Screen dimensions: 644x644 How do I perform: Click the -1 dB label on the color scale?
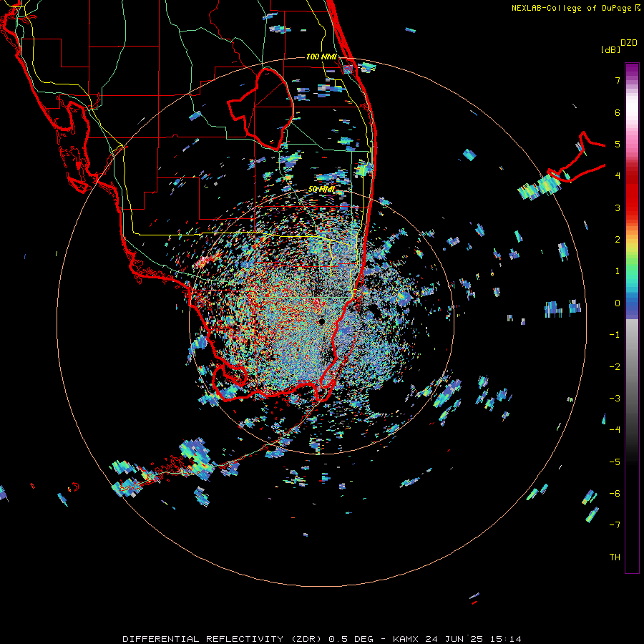click(x=615, y=335)
